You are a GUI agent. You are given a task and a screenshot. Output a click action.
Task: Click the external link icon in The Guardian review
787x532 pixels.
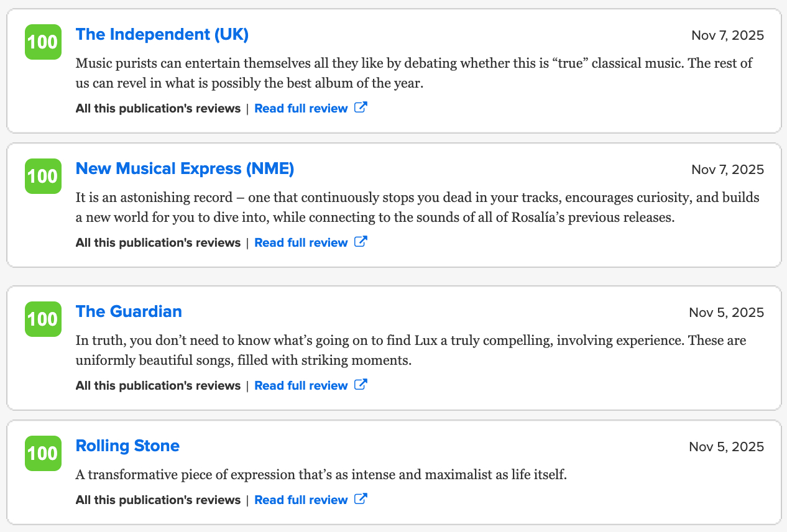pyautogui.click(x=361, y=385)
